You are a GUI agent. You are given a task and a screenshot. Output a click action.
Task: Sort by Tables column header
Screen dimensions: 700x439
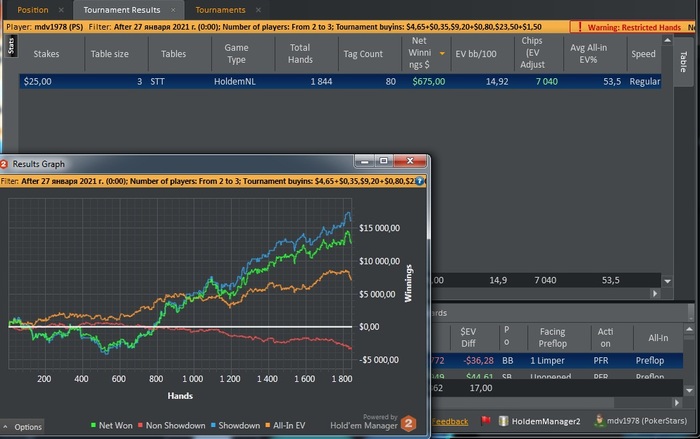173,54
